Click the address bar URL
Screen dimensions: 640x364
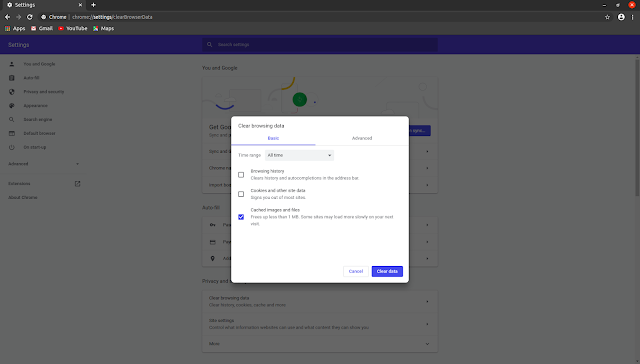[112, 17]
